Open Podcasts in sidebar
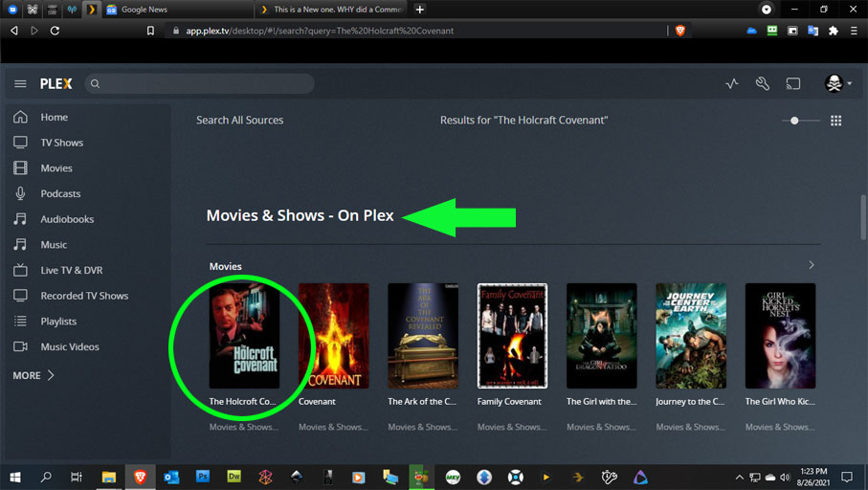The image size is (868, 490). click(x=60, y=193)
